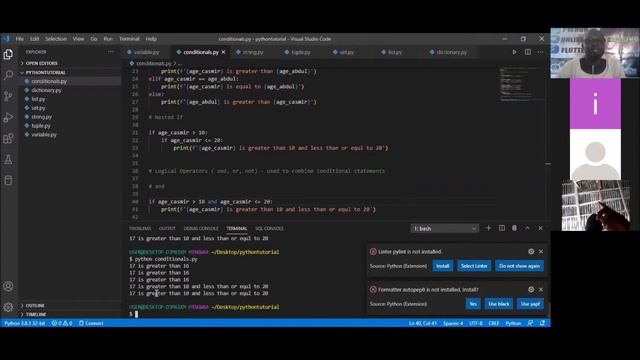Show the Problems panel tab
The width and height of the screenshot is (640, 360).
[x=140, y=229]
